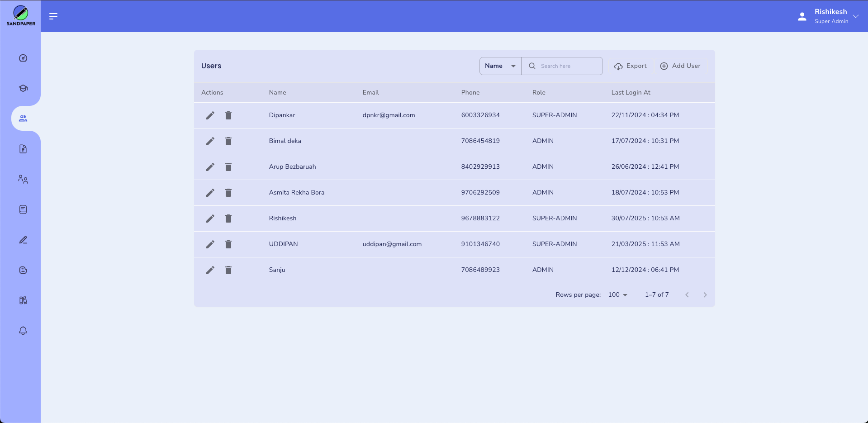Click the Add User button

click(680, 66)
